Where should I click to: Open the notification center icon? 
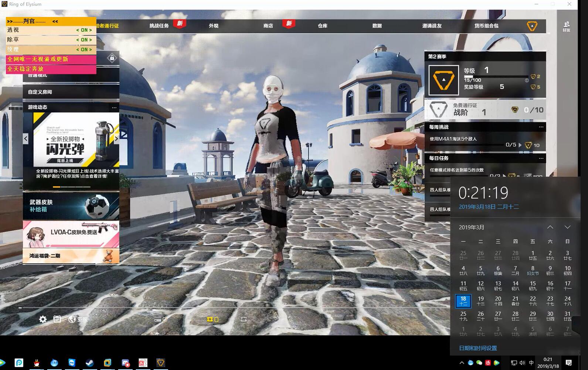tap(569, 363)
